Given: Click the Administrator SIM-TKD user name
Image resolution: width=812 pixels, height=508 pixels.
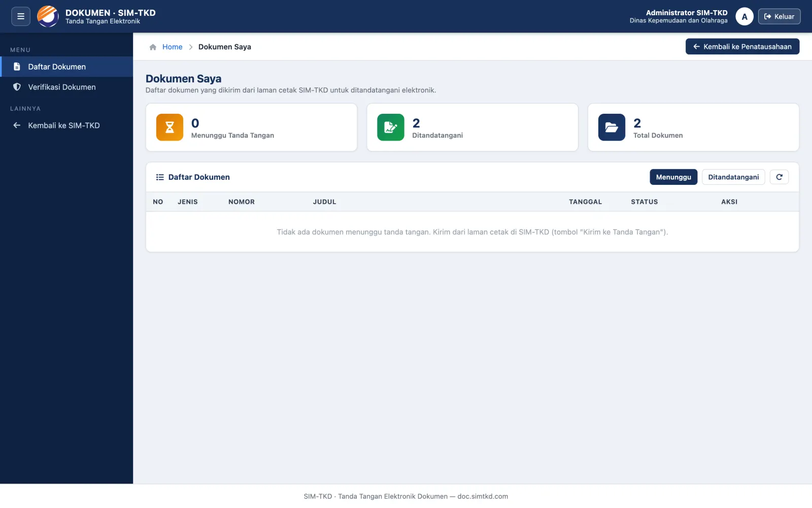Looking at the screenshot, I should [687, 13].
